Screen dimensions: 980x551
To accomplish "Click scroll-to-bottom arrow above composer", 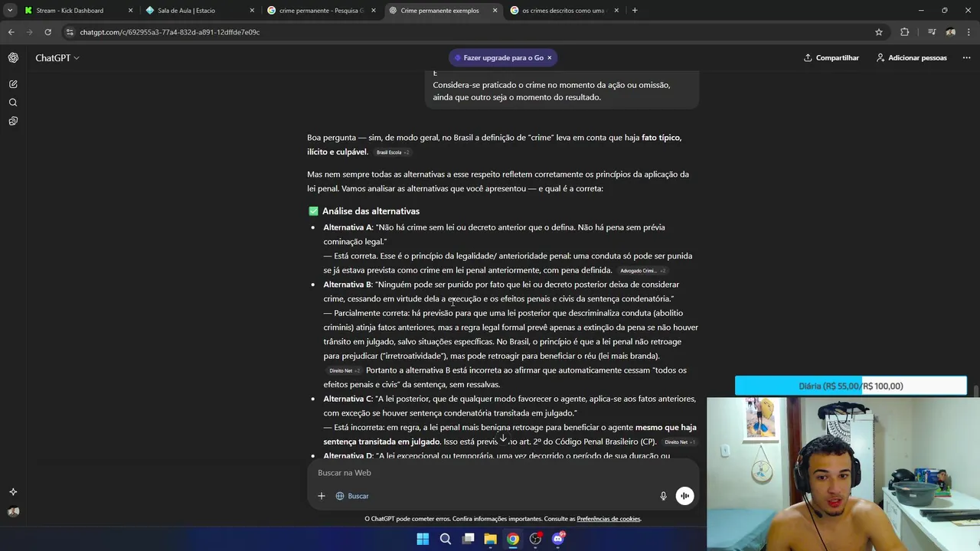I will click(x=503, y=438).
